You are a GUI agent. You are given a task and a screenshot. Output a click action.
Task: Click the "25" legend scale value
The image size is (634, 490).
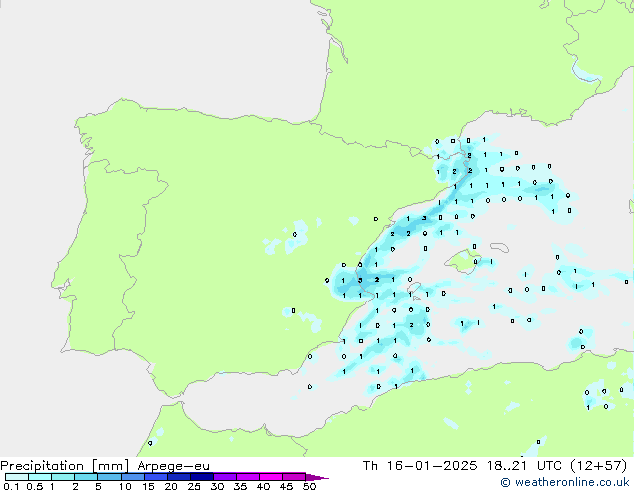pyautogui.click(x=194, y=486)
